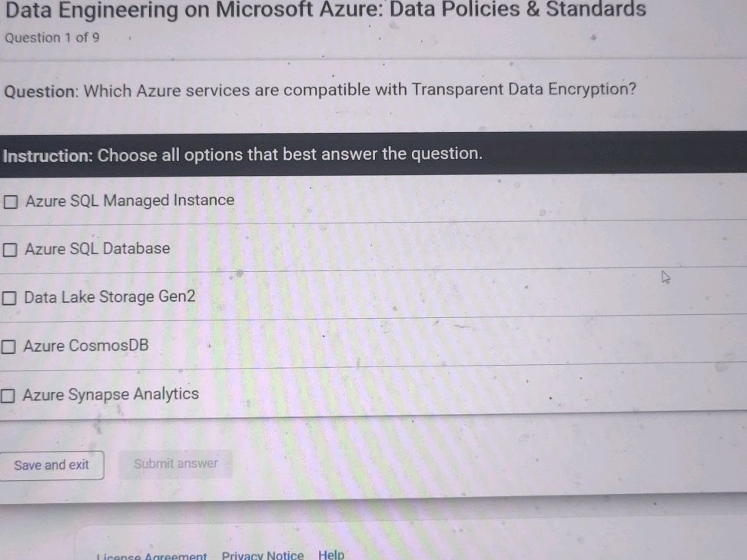Image resolution: width=747 pixels, height=560 pixels.
Task: Check the Data Lake Storage Gen2 checkbox
Action: pos(8,297)
